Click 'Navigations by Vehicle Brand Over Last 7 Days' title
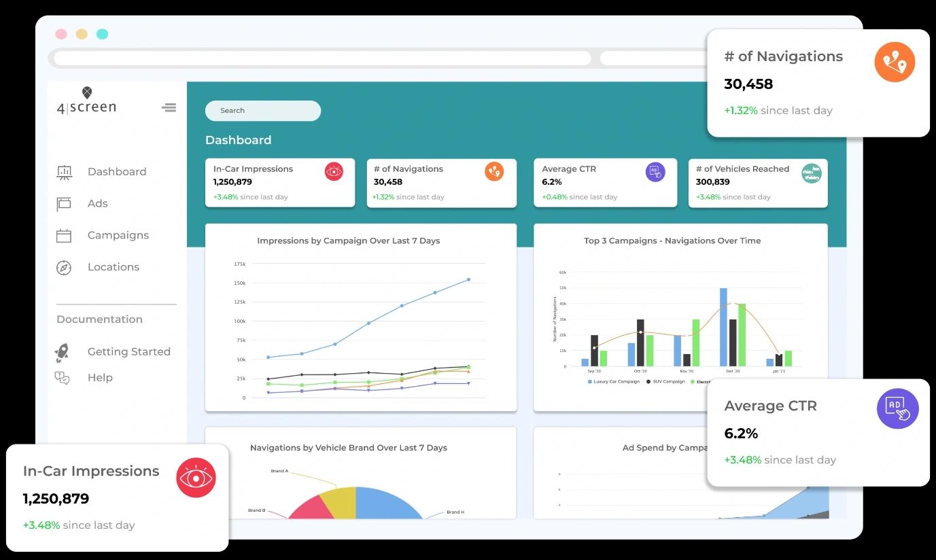Screen dimensions: 936x560 349,448
